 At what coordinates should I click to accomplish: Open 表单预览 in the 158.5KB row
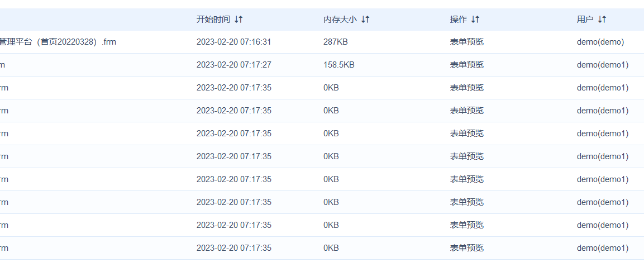tap(466, 65)
